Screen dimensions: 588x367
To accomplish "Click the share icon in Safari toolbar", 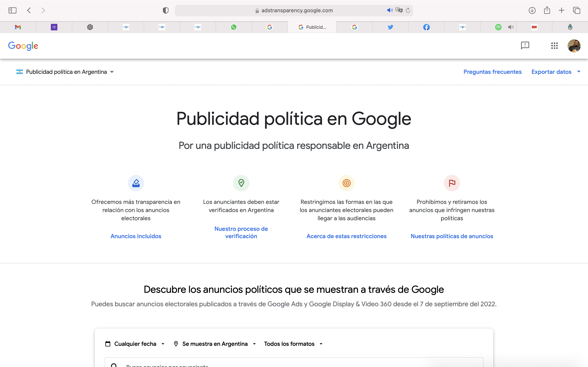I will point(547,10).
